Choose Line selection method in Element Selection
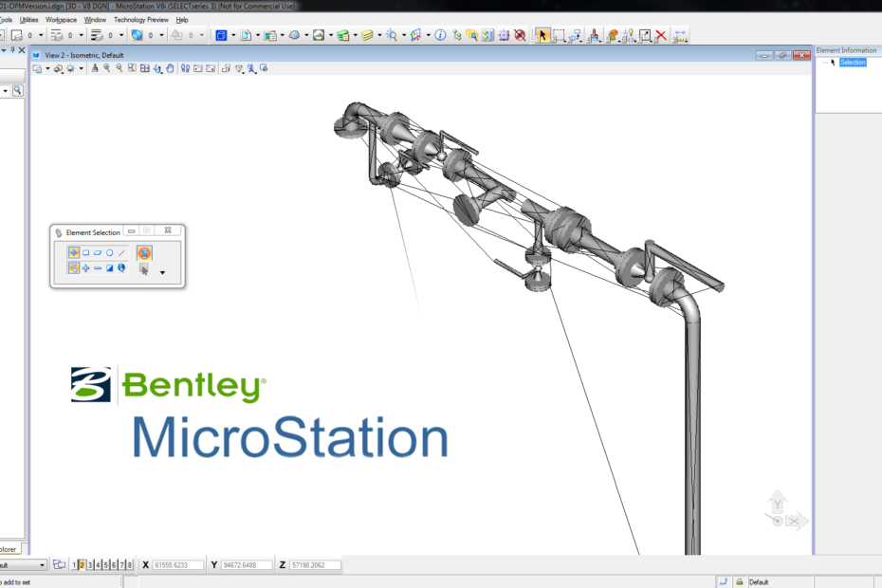Viewport: 882px width, 588px height. click(x=121, y=252)
